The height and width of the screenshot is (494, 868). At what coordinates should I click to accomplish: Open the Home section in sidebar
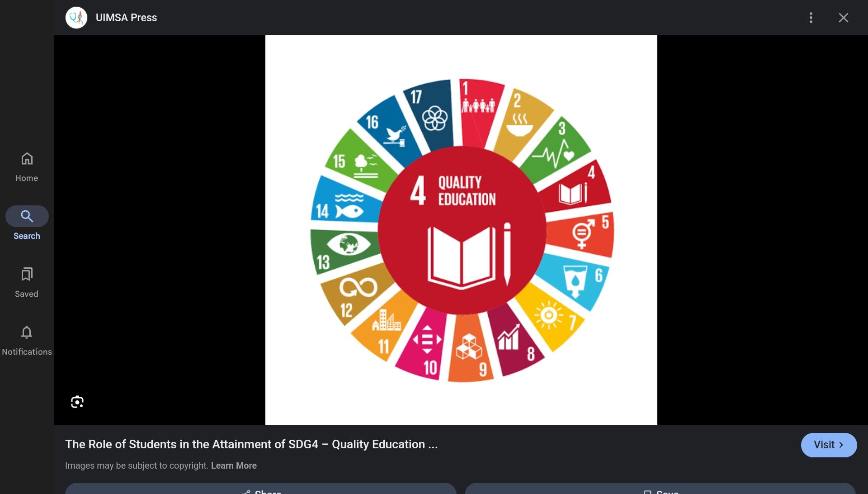point(27,167)
